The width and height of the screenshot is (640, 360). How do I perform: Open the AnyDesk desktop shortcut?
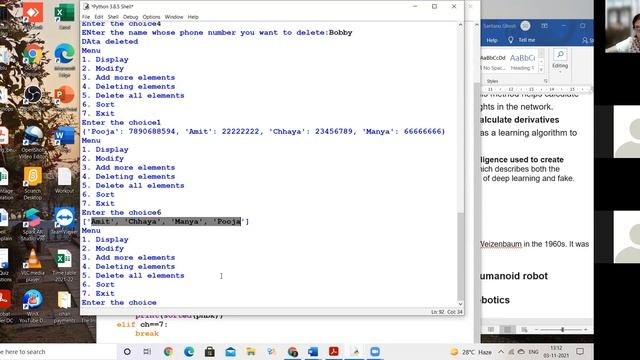(33, 16)
